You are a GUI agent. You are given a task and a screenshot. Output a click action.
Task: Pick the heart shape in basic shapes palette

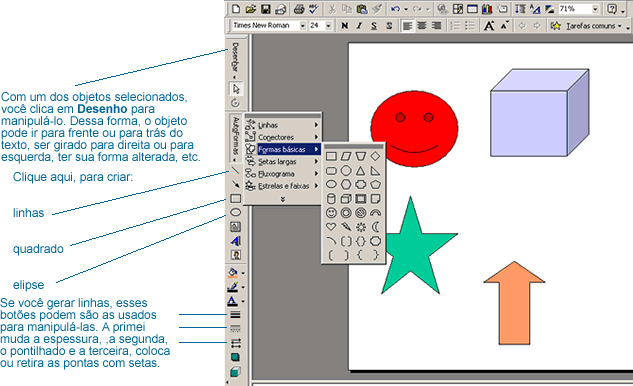[x=331, y=227]
